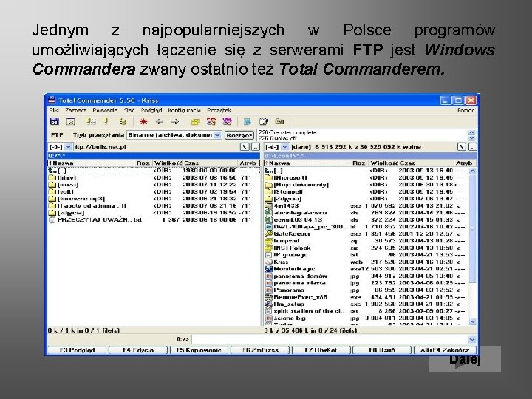532x399 pixels.
Task: Click the F6 ZmPrzes button
Action: [260, 350]
